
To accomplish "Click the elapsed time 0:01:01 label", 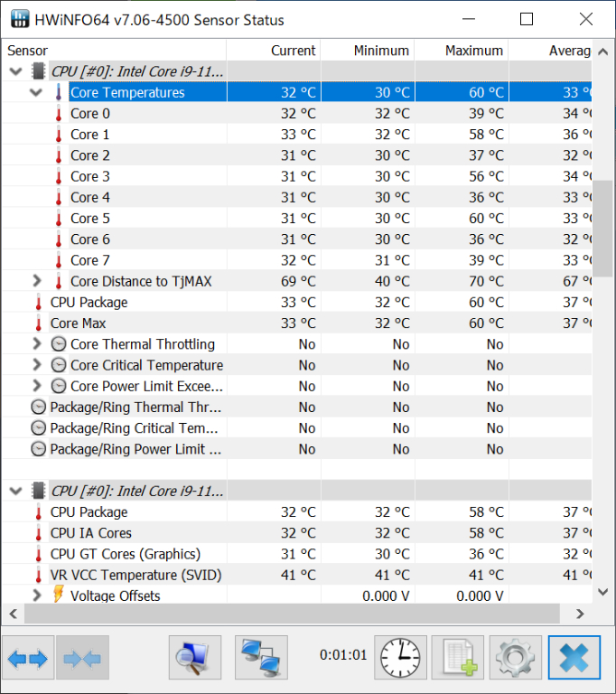I will coord(343,655).
